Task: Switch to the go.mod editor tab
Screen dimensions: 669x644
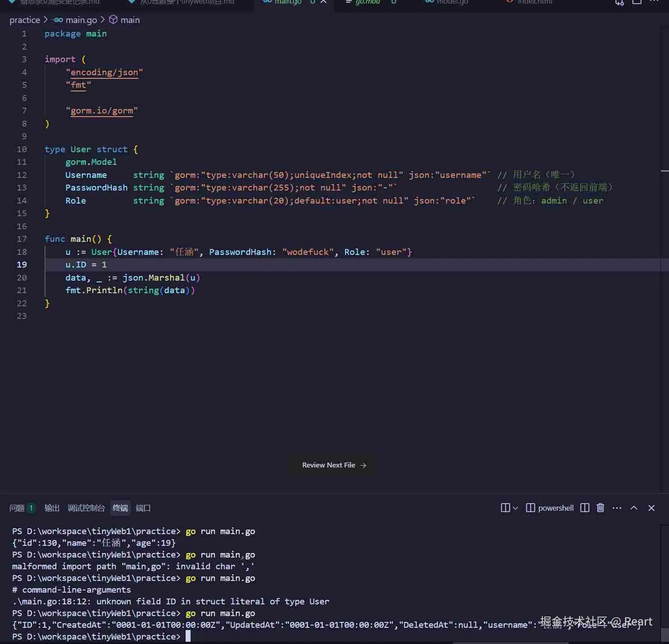Action: point(368,2)
